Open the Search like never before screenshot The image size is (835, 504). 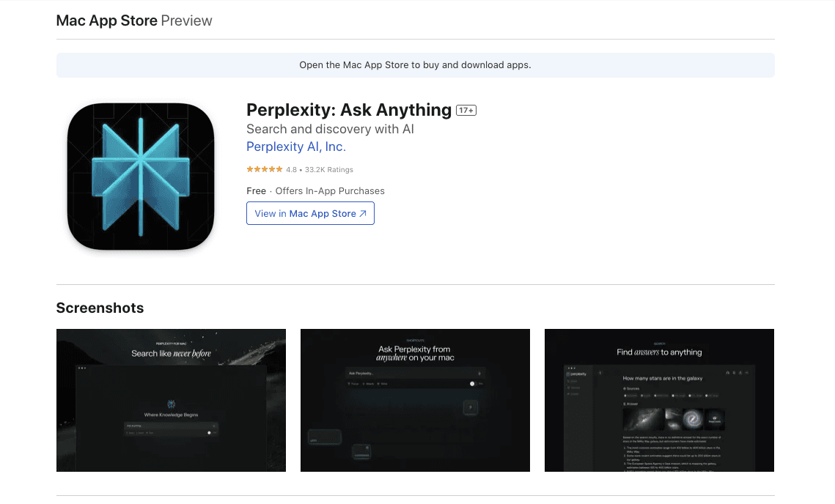(x=171, y=400)
